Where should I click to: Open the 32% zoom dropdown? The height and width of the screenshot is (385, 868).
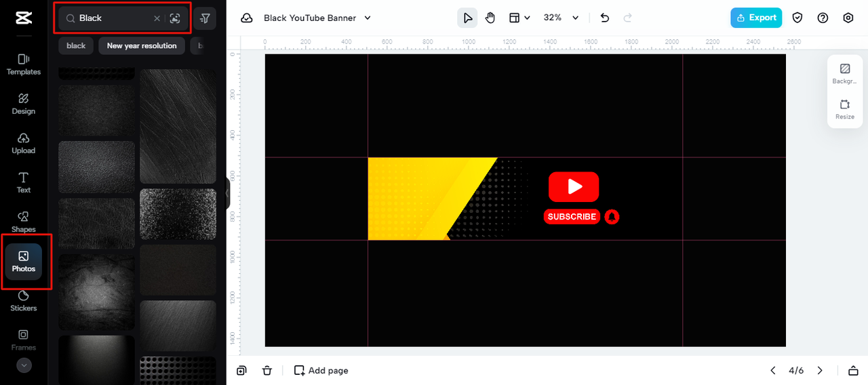click(x=561, y=18)
